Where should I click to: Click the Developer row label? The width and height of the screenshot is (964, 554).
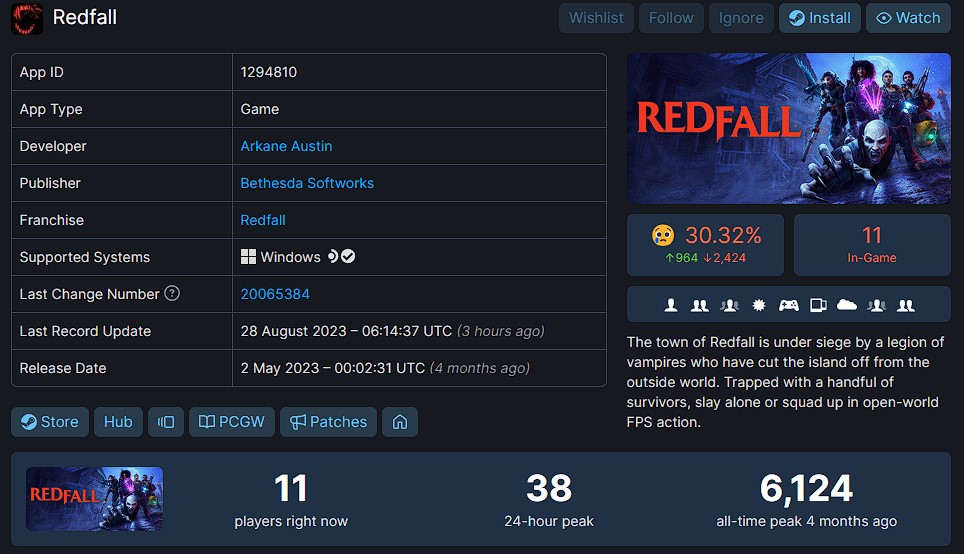53,146
